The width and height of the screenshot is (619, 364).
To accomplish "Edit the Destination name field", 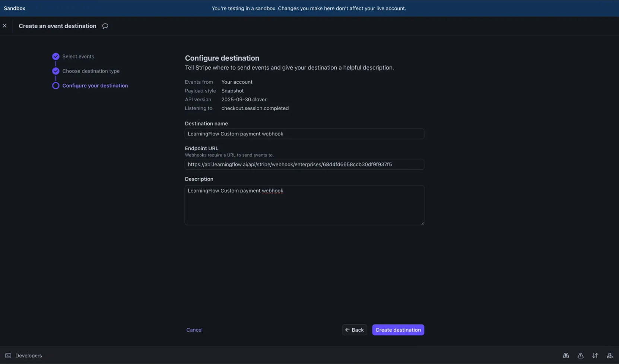I will pyautogui.click(x=304, y=134).
